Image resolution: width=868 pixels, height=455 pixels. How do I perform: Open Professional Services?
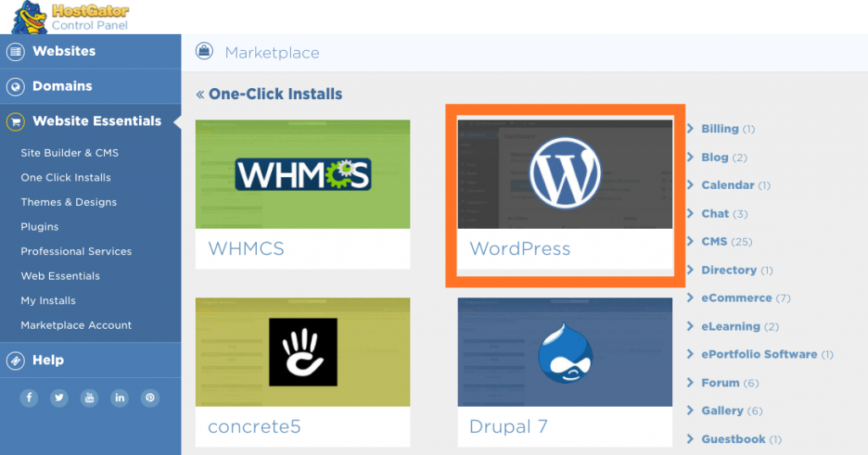(x=75, y=252)
